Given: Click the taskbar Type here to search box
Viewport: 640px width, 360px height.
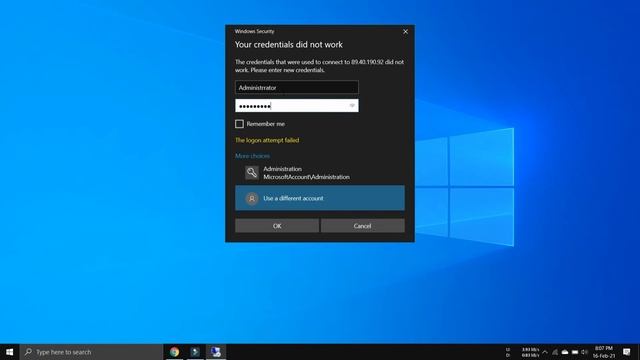Looking at the screenshot, I should coord(91,352).
